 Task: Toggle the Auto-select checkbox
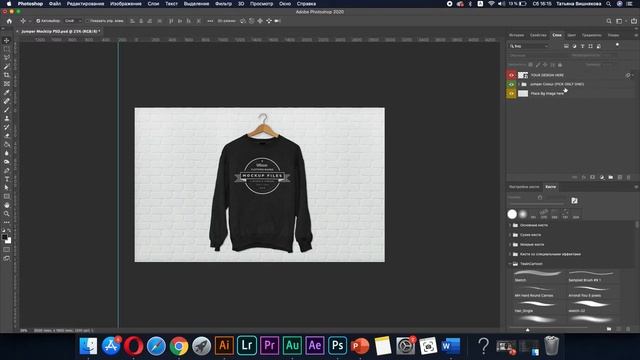click(x=38, y=21)
